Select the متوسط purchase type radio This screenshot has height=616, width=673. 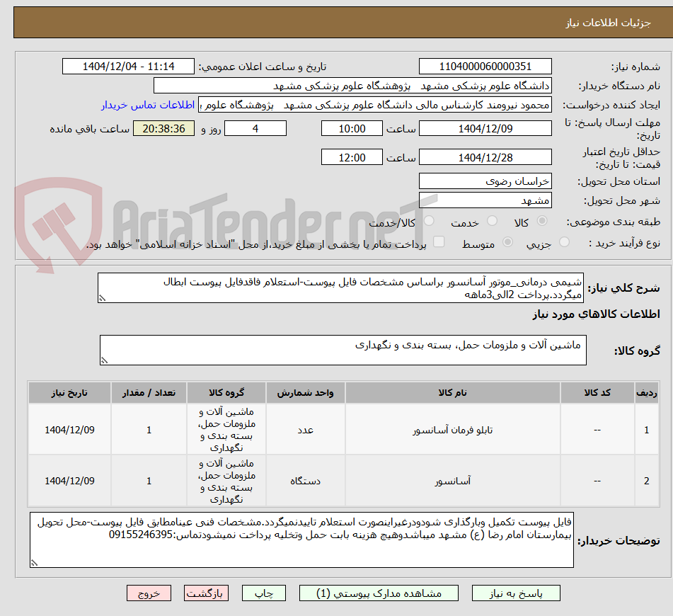click(x=507, y=242)
